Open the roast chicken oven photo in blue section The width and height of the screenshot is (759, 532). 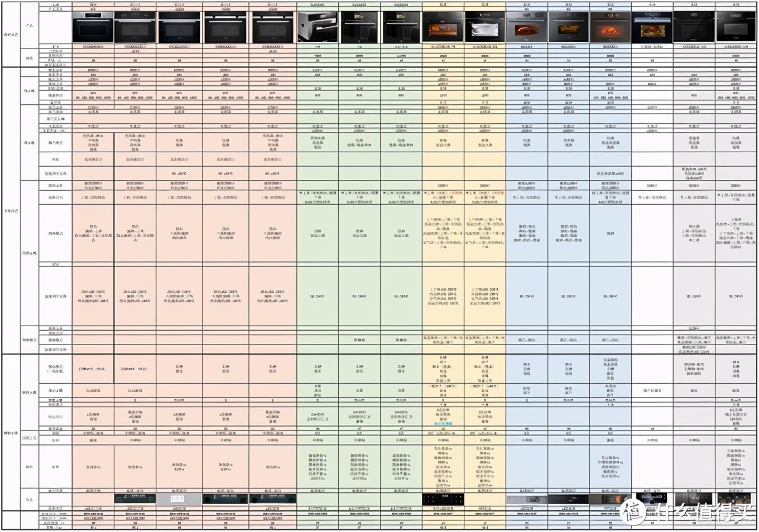coord(526,26)
